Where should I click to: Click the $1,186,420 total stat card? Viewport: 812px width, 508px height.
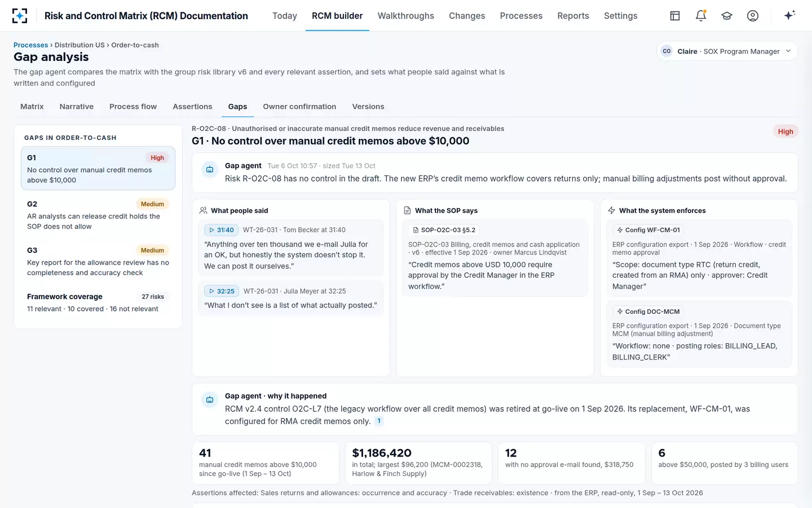418,463
